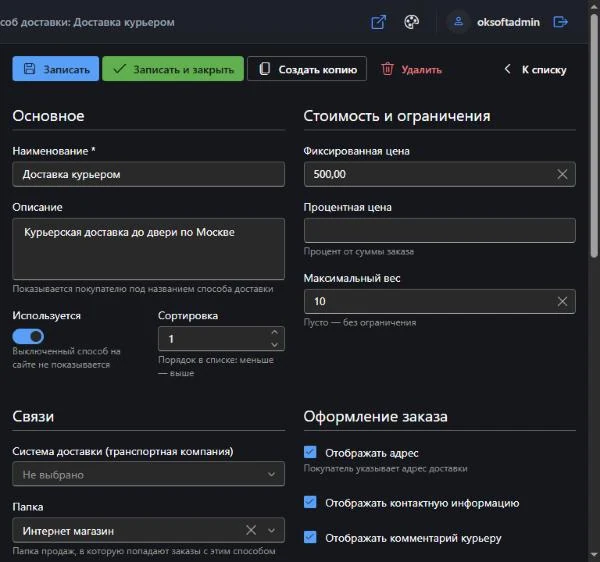The image size is (600, 562).
Task: Click hint text Процент от суммы заказа
Action: pyautogui.click(x=359, y=252)
